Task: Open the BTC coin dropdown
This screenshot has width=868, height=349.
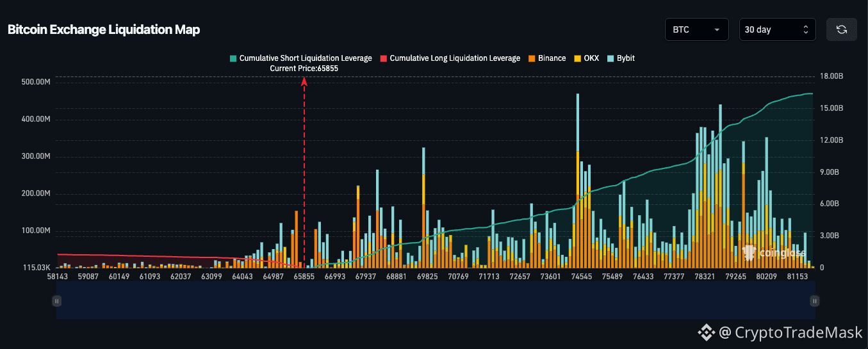Action: (x=697, y=29)
